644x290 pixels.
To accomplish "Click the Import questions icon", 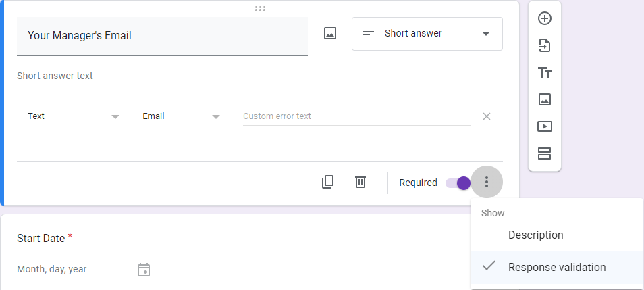I will coord(545,46).
